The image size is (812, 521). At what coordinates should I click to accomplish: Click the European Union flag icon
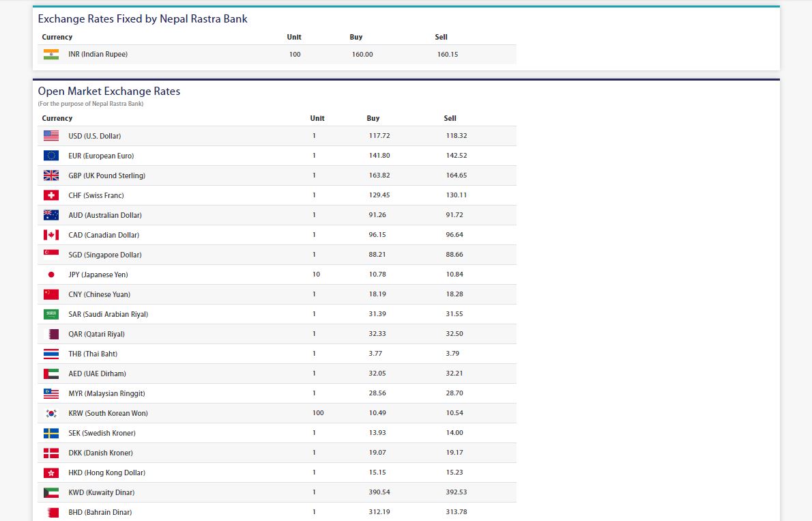coord(50,156)
